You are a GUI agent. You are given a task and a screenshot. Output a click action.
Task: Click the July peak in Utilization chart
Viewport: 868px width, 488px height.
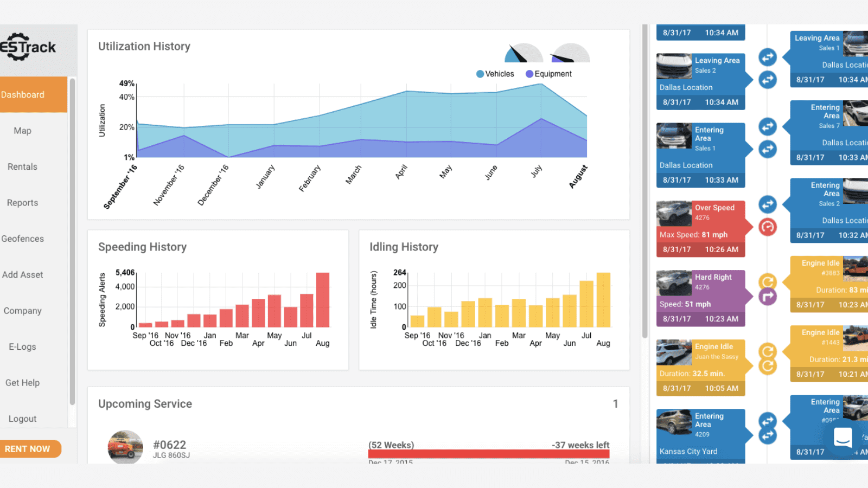[x=541, y=84]
